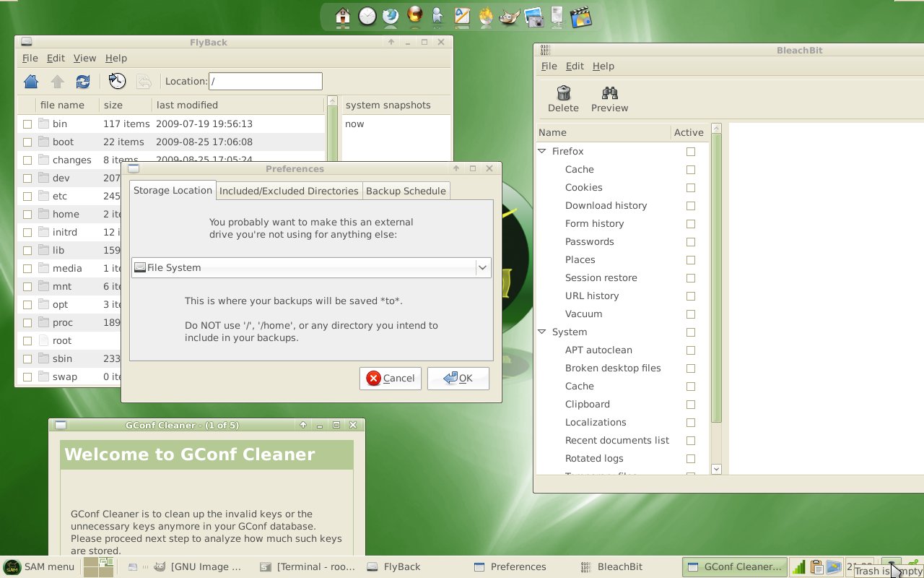Confirm Preferences with the OK button
924x578 pixels.
[458, 378]
